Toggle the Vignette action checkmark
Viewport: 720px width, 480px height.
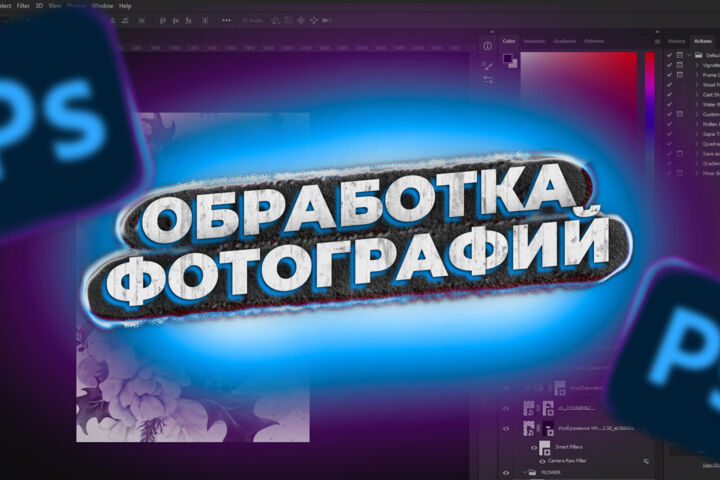click(x=669, y=65)
